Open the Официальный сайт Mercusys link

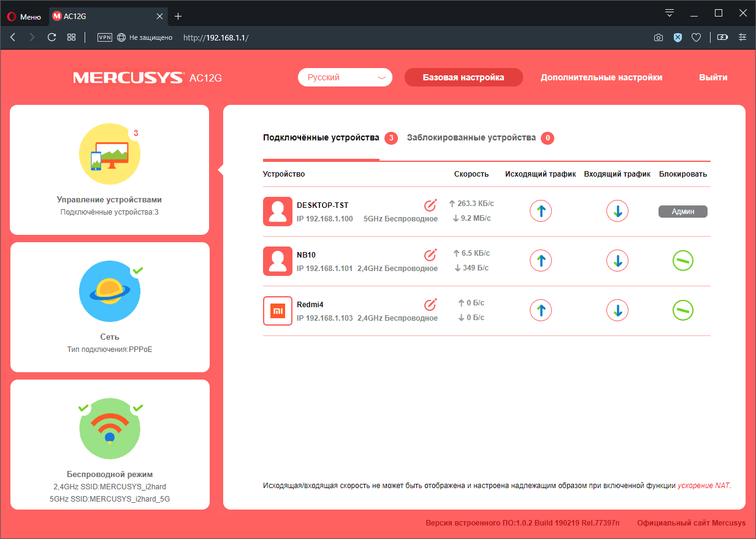click(x=691, y=523)
